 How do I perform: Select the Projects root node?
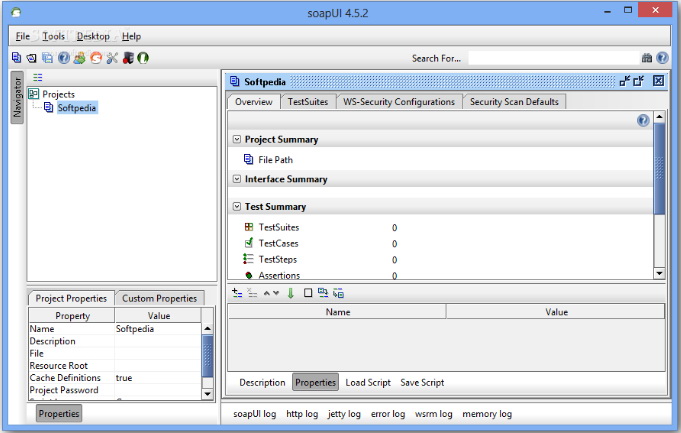tap(58, 94)
